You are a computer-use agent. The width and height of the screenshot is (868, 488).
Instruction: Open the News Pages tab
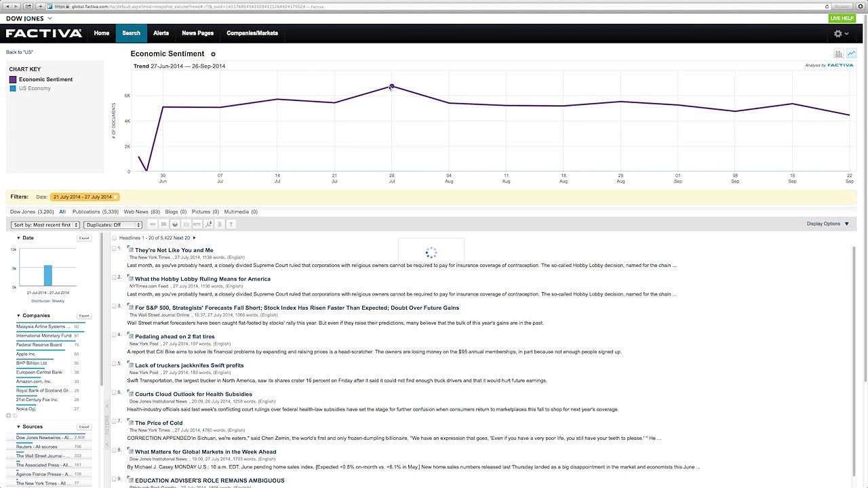point(197,33)
